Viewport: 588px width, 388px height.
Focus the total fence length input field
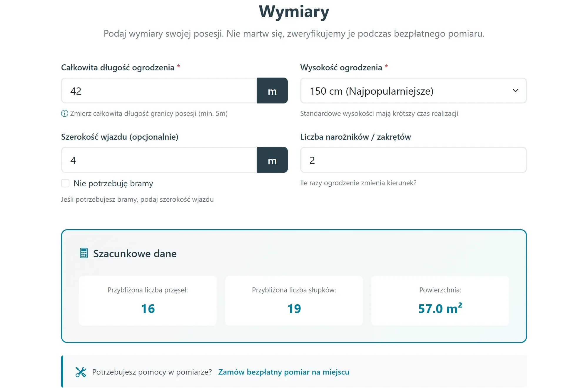[x=159, y=91]
